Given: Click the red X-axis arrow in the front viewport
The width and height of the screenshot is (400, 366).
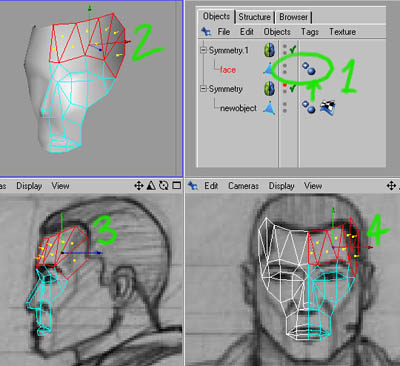Looking at the screenshot, I should pos(369,247).
